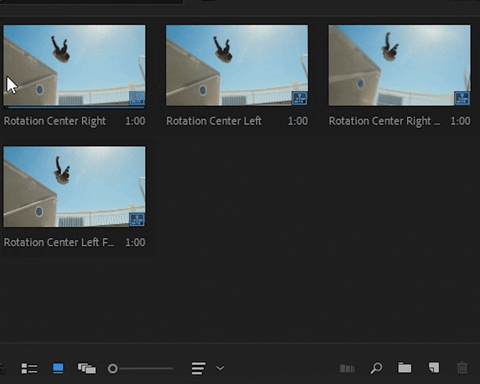Expand the sort options chevron
Screen dimensions: 480x384
point(220,368)
